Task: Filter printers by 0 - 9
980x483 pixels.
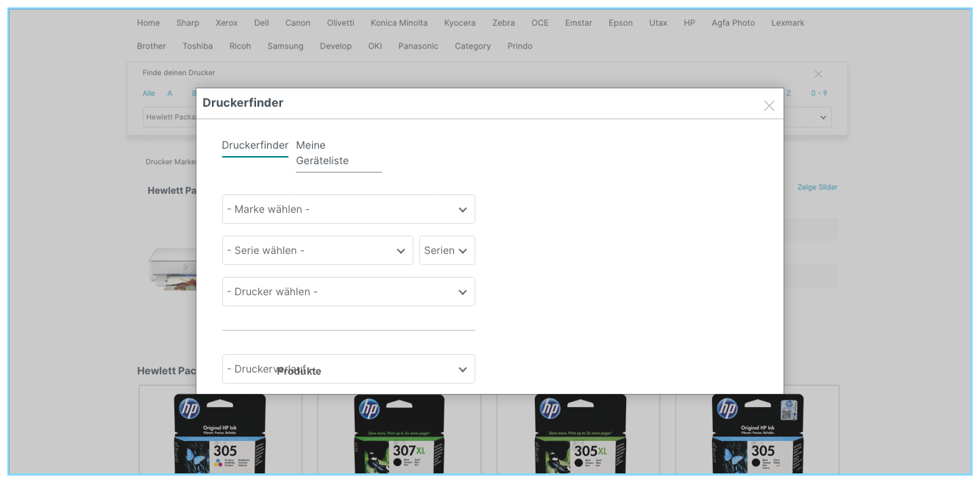Action: [x=820, y=94]
